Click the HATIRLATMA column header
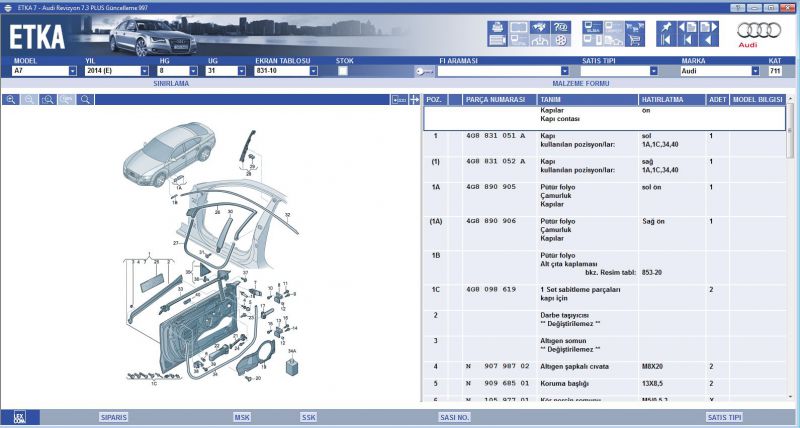 tap(672, 99)
